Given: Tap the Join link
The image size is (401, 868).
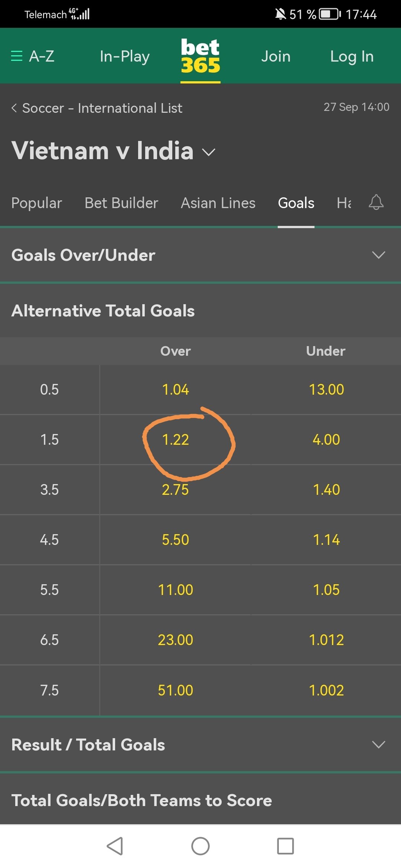Looking at the screenshot, I should 276,56.
